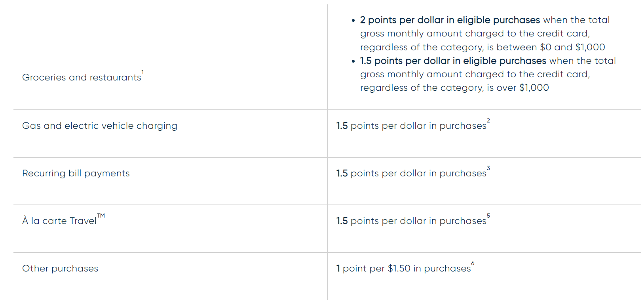
Task: Click the Other purchases category label
Action: tap(60, 268)
